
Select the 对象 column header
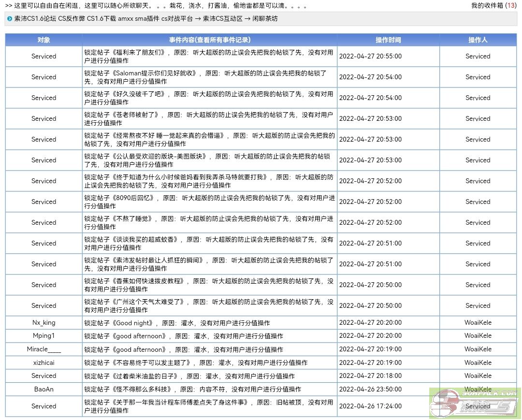[x=43, y=40]
